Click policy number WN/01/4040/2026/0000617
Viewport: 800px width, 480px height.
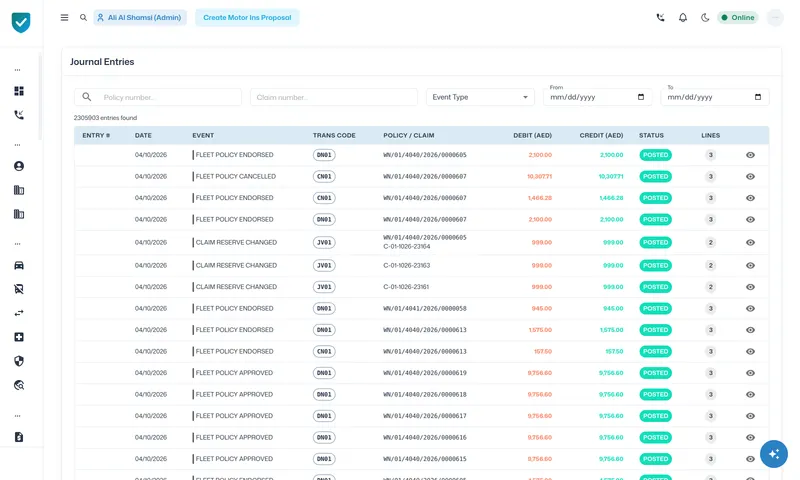424,416
